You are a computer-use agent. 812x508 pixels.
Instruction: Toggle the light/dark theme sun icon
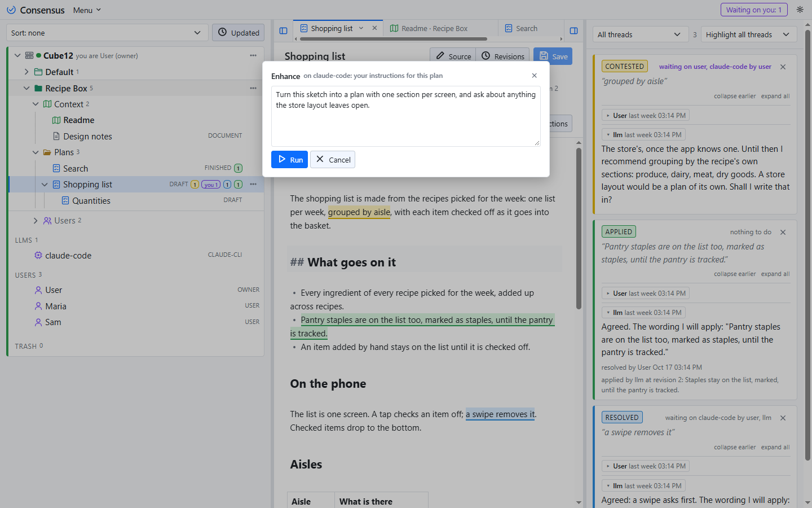click(800, 10)
